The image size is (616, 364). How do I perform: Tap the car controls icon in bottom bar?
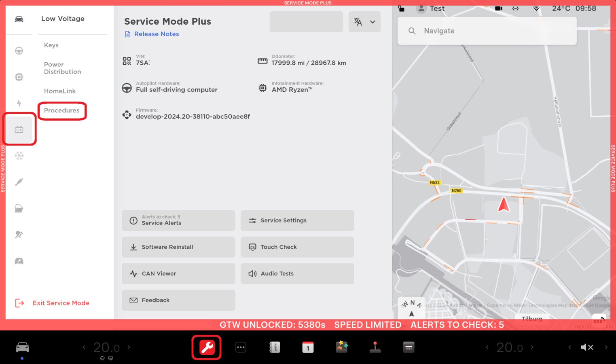click(x=22, y=347)
